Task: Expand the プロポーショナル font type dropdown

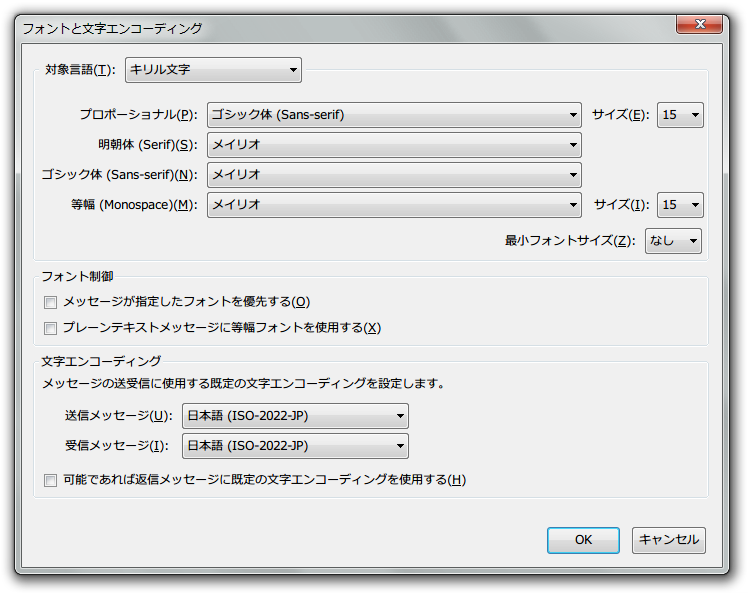Action: pos(394,115)
